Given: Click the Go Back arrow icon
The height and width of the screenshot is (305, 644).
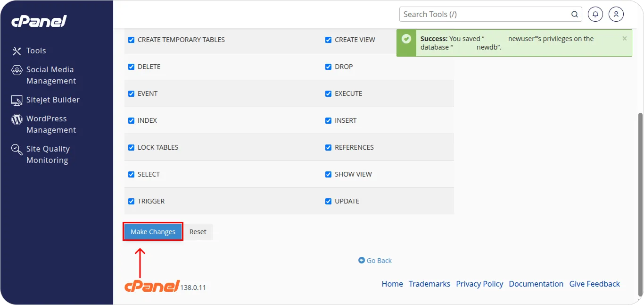Looking at the screenshot, I should (362, 260).
